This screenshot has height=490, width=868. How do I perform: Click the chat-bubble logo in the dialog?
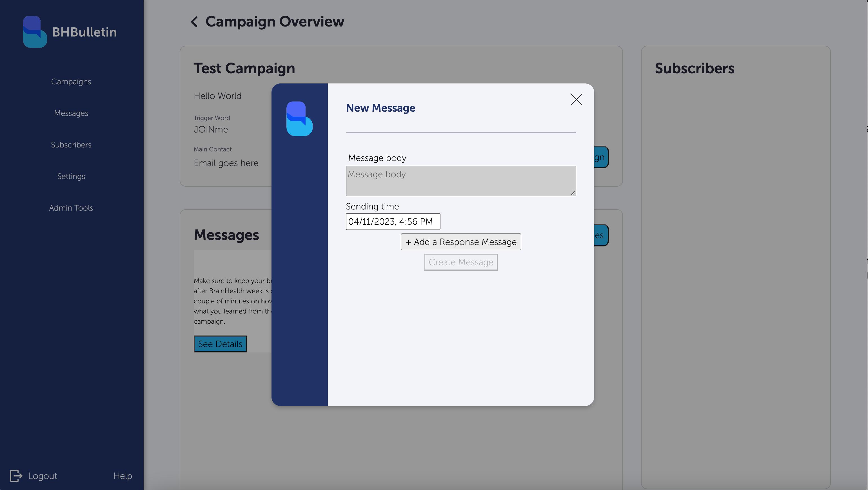tap(299, 119)
